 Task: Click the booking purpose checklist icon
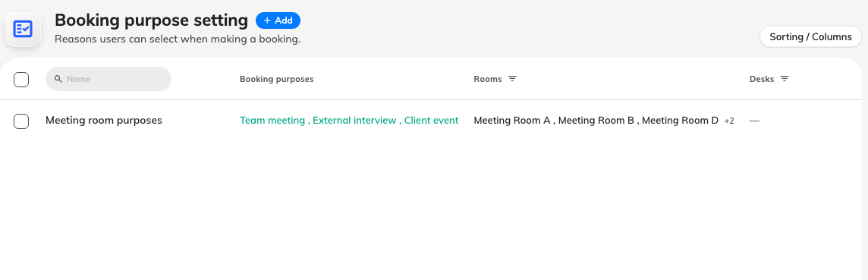pos(23,29)
